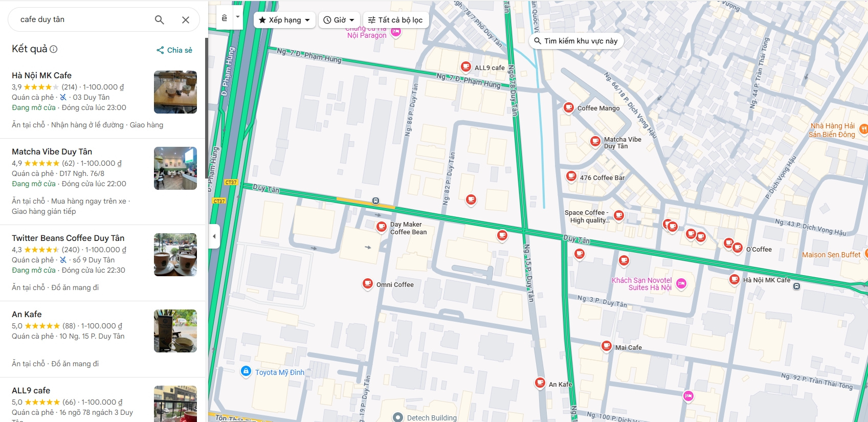
Task: Open the Xếp hạng rating filter dropdown
Action: (284, 20)
